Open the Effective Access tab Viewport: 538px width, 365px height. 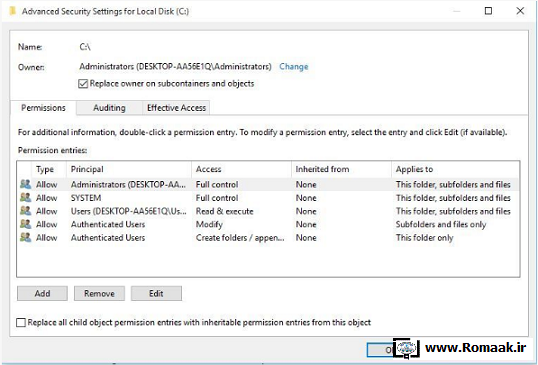tap(176, 108)
